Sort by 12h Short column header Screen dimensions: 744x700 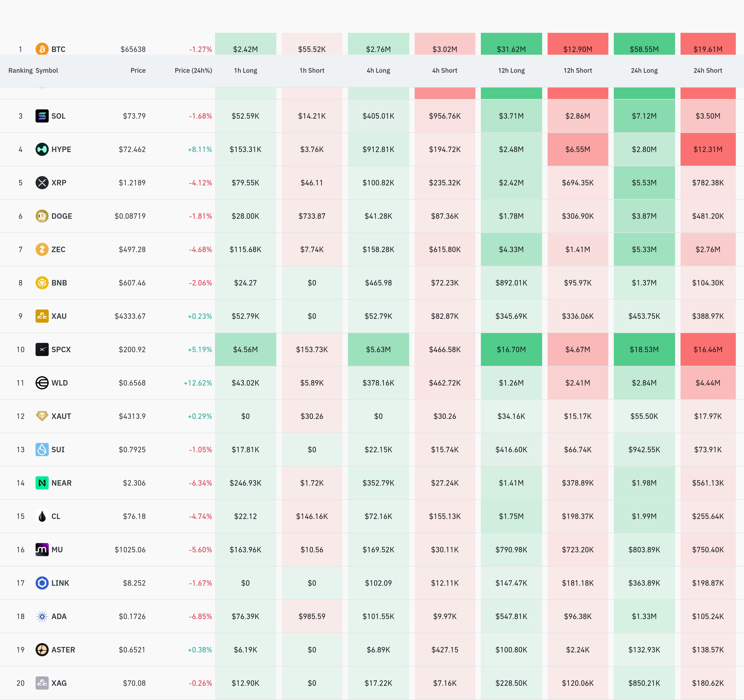[x=578, y=70]
